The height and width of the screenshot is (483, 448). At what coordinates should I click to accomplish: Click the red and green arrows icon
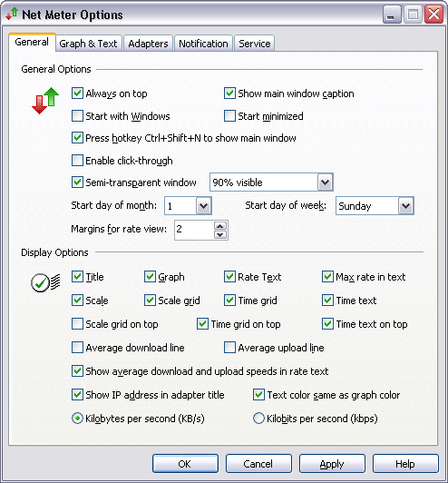(45, 101)
